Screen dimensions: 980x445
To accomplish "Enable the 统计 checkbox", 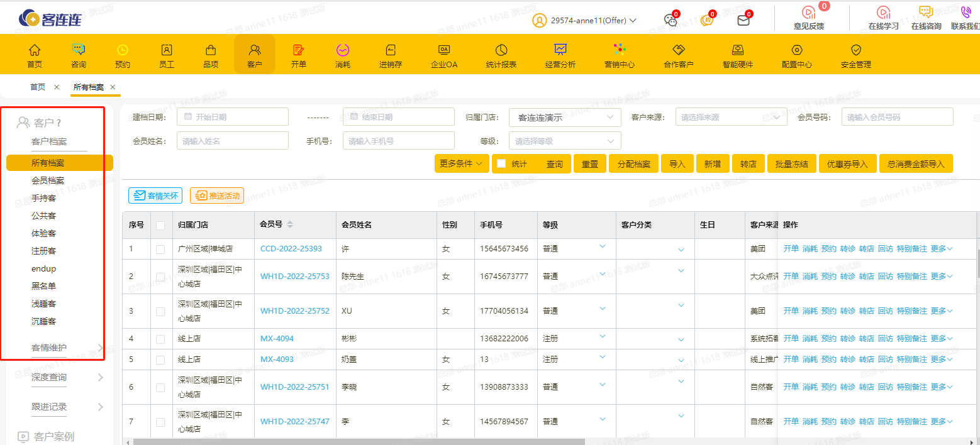I will click(501, 164).
